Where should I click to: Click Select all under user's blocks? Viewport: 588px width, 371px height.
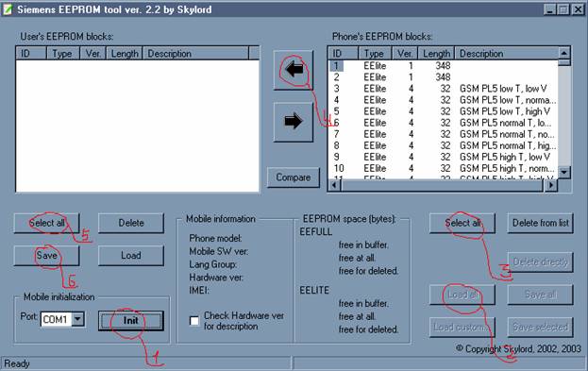coord(46,223)
